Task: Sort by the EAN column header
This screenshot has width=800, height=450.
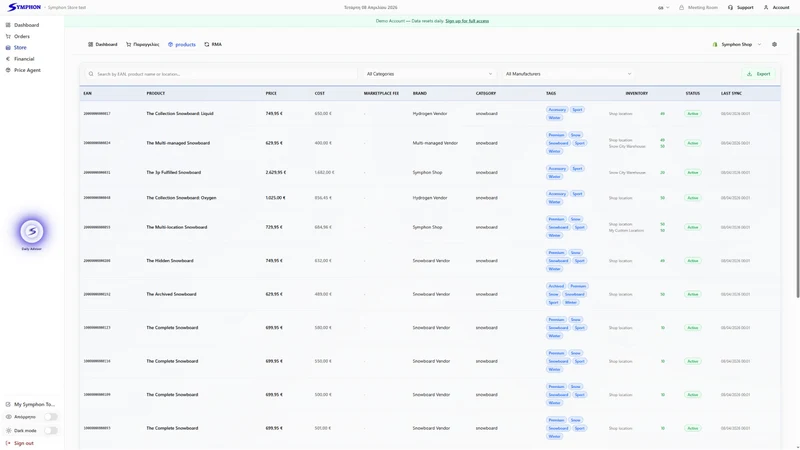Action: click(x=87, y=93)
